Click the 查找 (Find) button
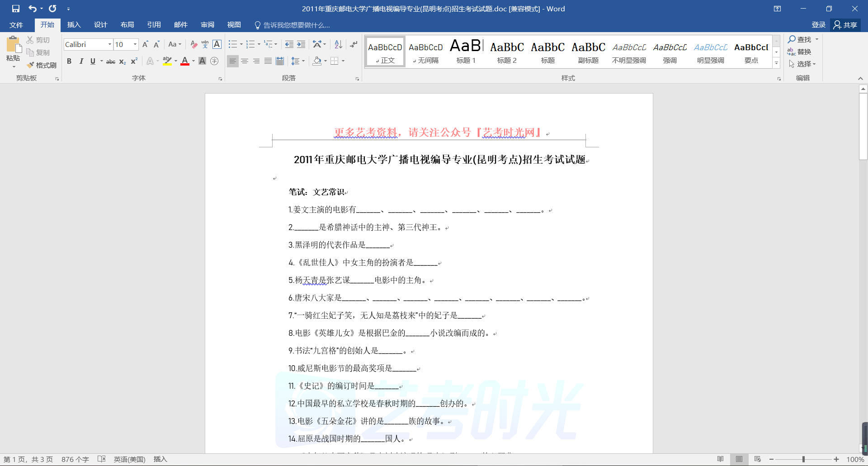Image resolution: width=868 pixels, height=466 pixels. tap(799, 39)
